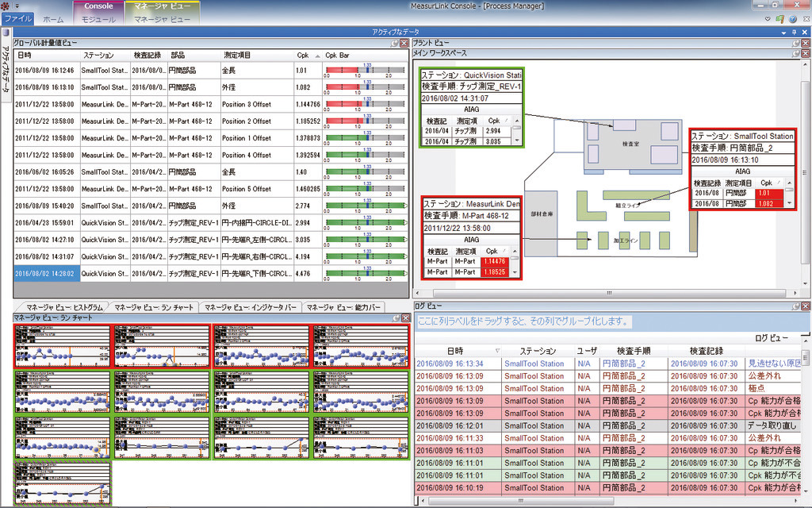Viewport: 812px width, 508px height.
Task: Open the blue help icon
Action: (x=793, y=19)
